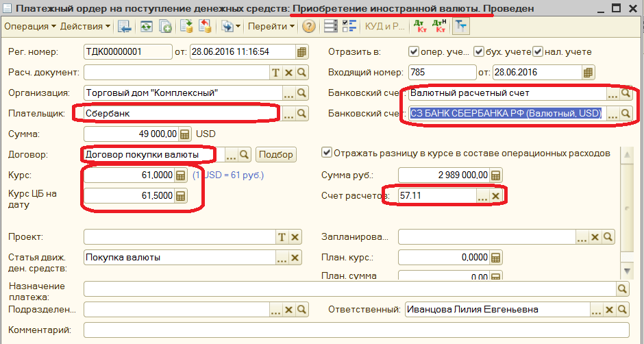Image resolution: width=644 pixels, height=344 pixels.
Task: Click the Рег. номер input field
Action: click(x=127, y=52)
